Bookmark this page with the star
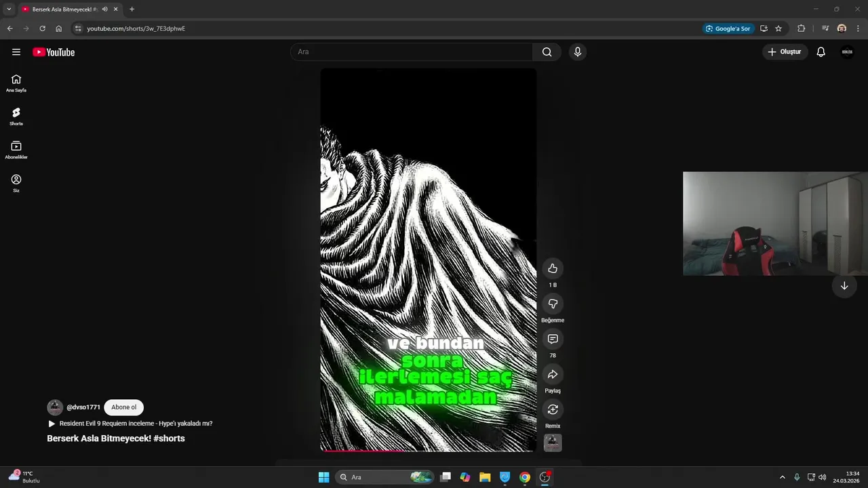 click(778, 28)
